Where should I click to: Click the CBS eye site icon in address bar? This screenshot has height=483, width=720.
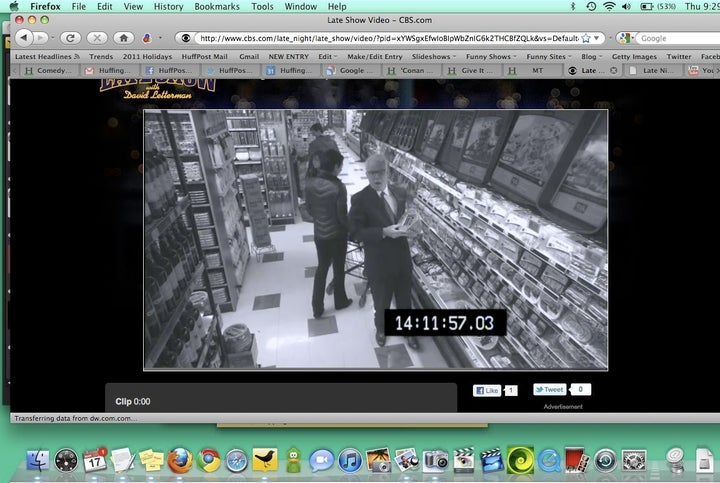tap(186, 38)
